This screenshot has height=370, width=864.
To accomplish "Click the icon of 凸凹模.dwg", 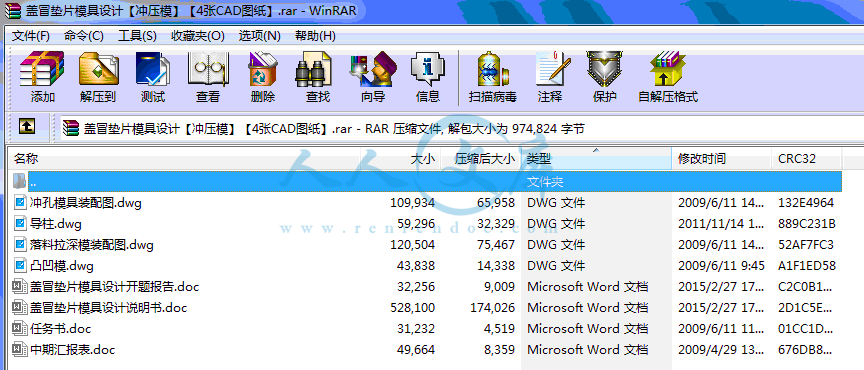I will point(20,266).
